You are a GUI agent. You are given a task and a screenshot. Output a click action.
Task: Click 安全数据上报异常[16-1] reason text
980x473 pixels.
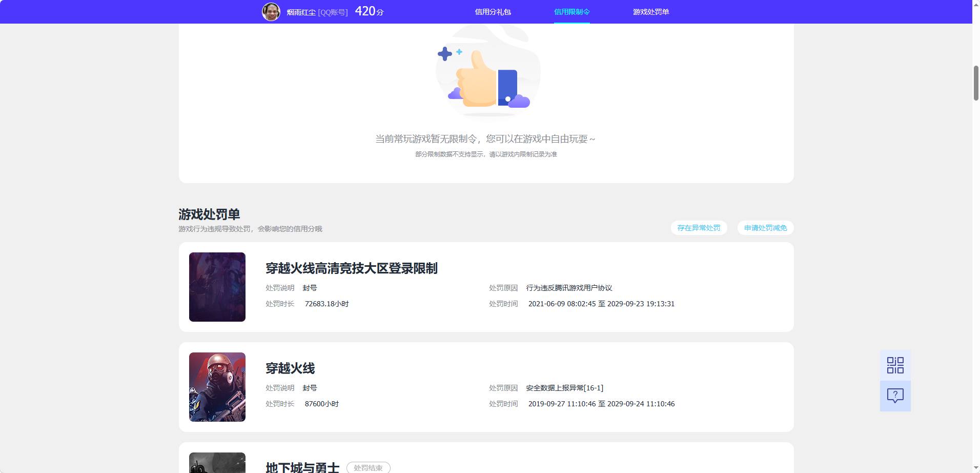click(x=564, y=388)
